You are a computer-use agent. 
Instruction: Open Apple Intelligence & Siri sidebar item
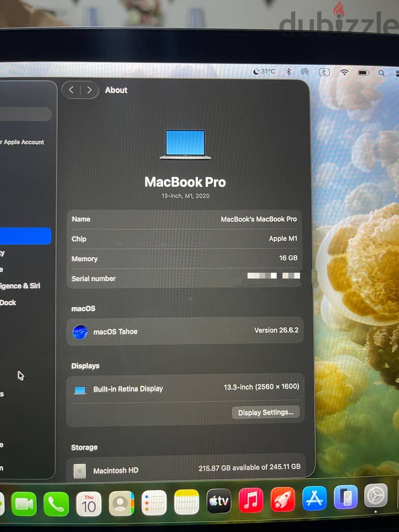(x=20, y=285)
